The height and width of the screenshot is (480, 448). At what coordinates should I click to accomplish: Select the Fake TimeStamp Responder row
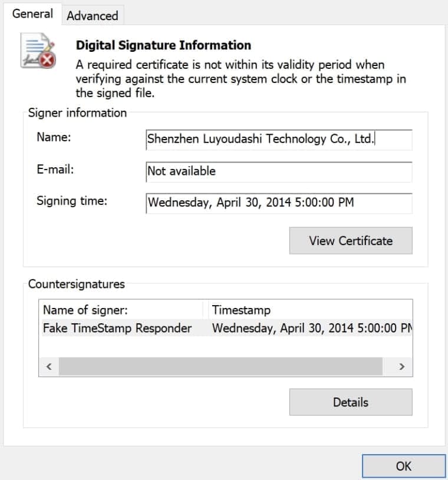(x=117, y=328)
